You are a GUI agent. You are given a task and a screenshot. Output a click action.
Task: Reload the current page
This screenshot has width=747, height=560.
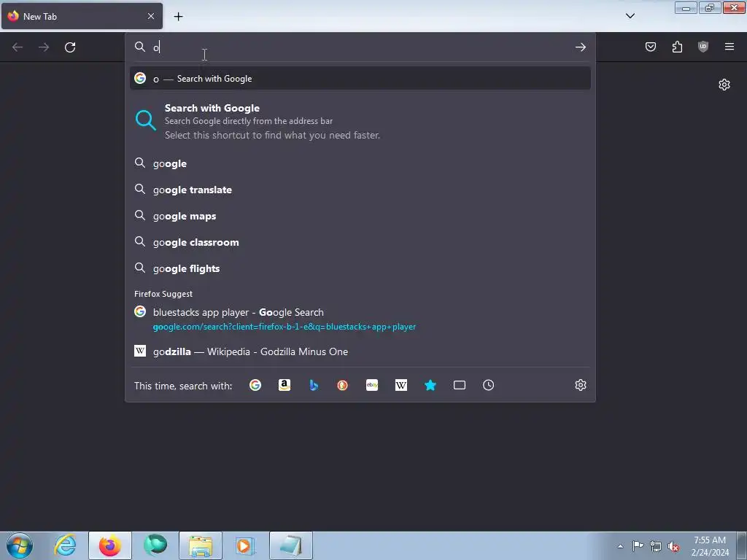(70, 47)
